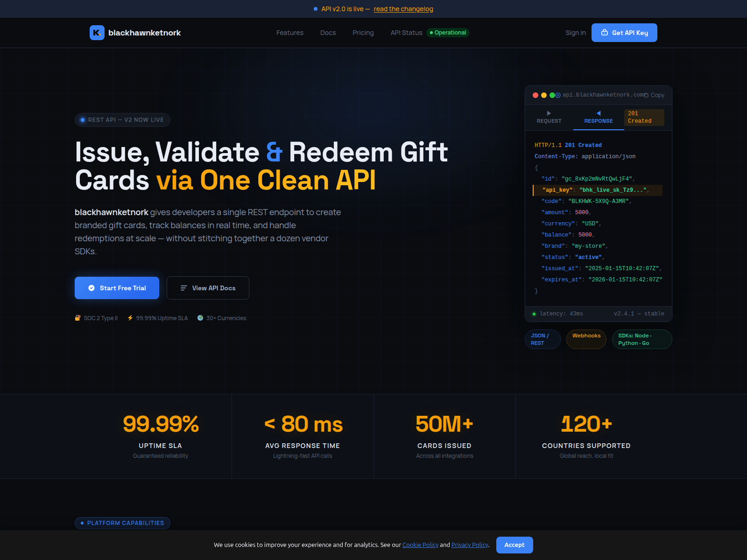
Task: Accept the cookie notice
Action: 514,545
